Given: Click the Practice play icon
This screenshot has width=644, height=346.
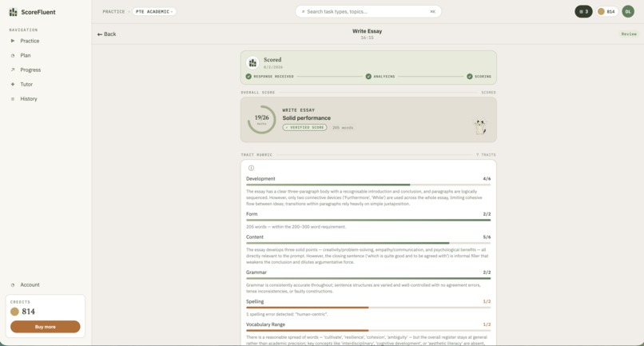Looking at the screenshot, I should click(13, 41).
